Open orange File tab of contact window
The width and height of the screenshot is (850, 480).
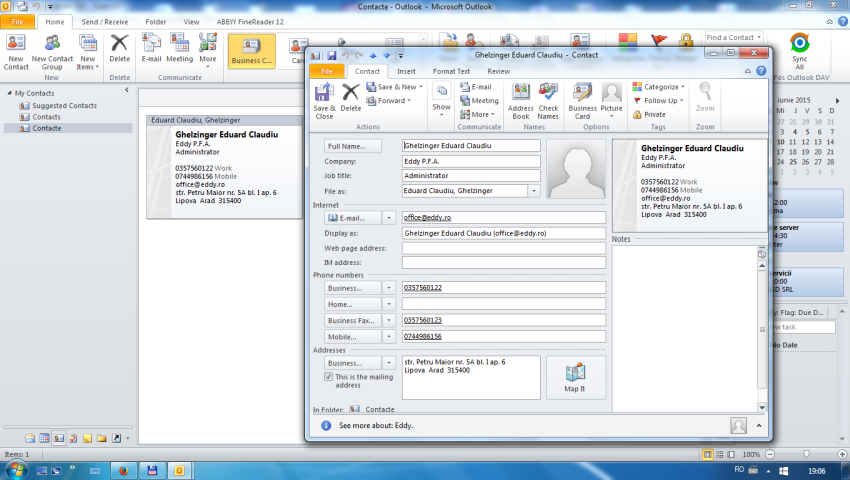pos(327,71)
